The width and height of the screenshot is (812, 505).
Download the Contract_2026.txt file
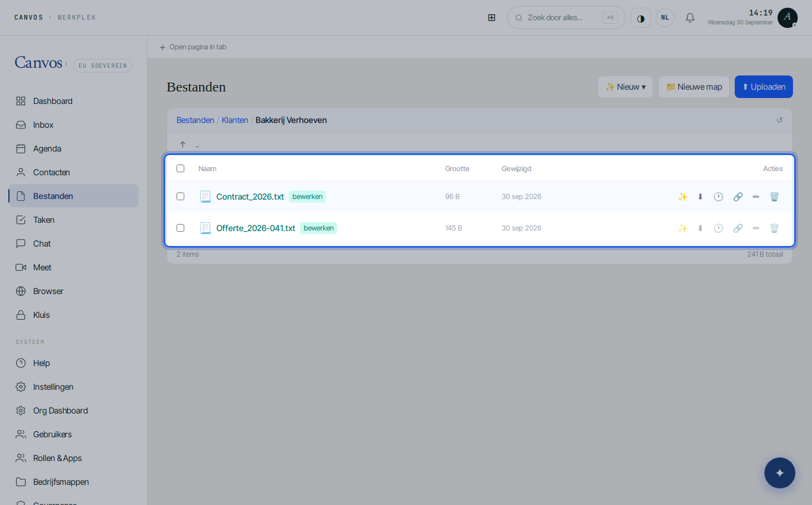(700, 197)
